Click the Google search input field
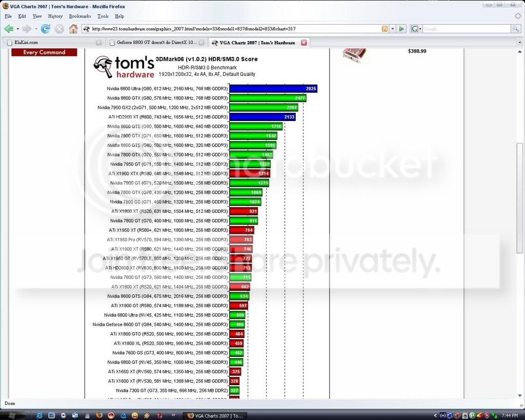Viewport: 525px width, 420px height. tap(467, 29)
